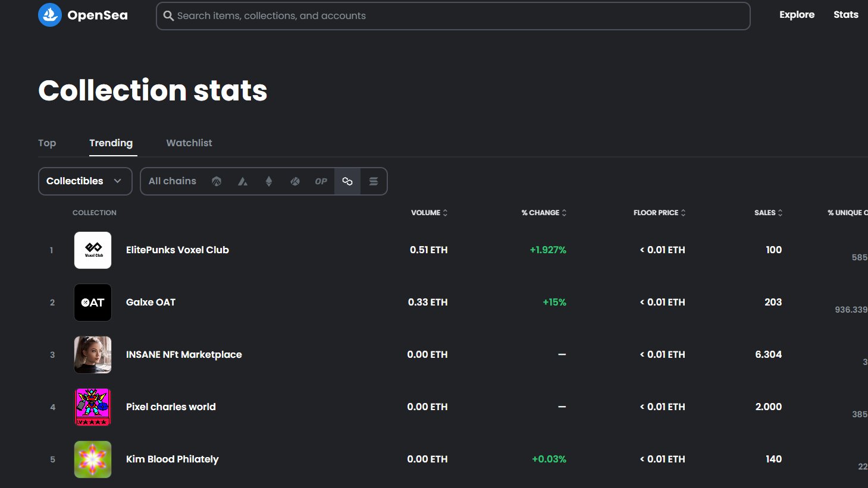Screen dimensions: 868x488
Task: Open ElitePunks Voxel Club thumbnail image
Action: coord(93,250)
